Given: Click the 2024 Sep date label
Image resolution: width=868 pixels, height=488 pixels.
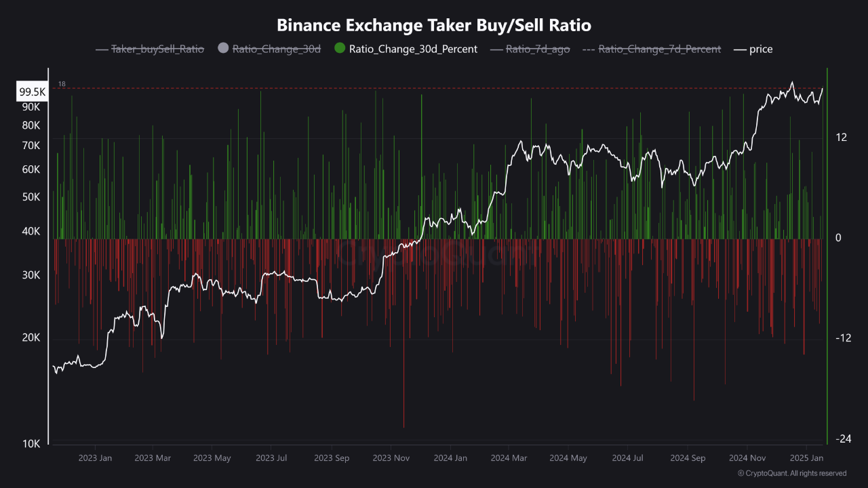Looking at the screenshot, I should tap(688, 458).
